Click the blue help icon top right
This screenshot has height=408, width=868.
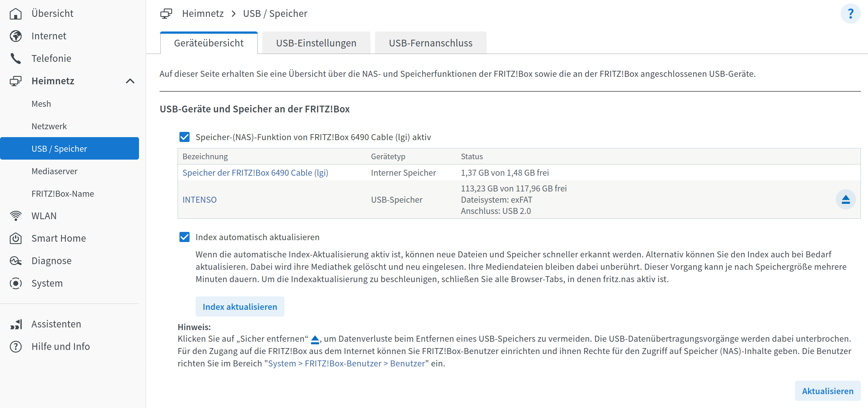851,13
